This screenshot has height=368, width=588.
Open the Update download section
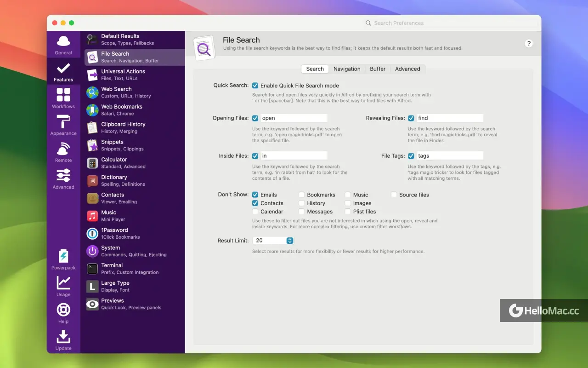(x=63, y=340)
